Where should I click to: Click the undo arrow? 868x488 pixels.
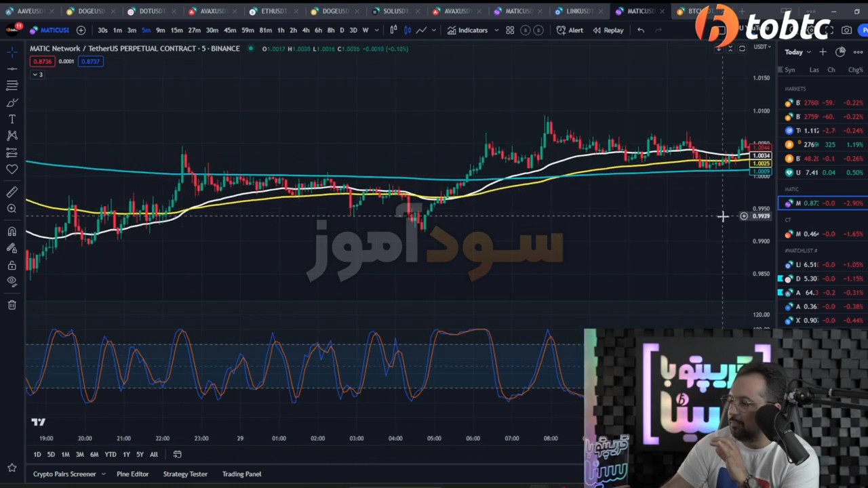[x=641, y=30]
